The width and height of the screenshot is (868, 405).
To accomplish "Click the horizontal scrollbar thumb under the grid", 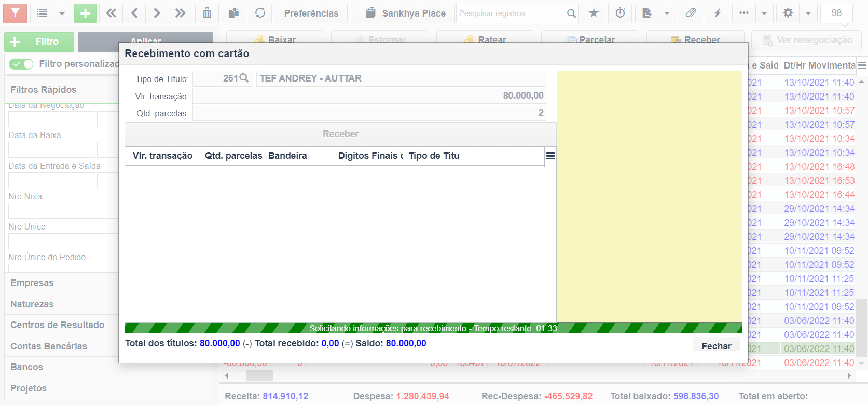I will [x=259, y=375].
